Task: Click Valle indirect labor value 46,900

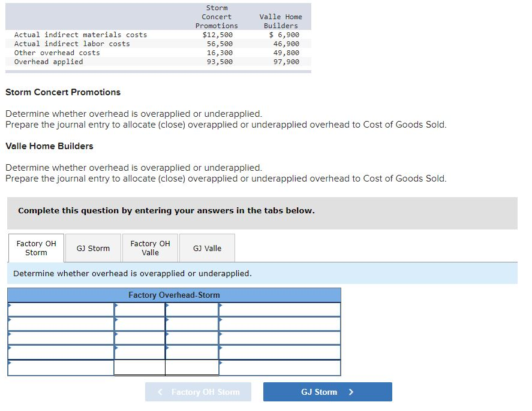Action: pos(286,44)
